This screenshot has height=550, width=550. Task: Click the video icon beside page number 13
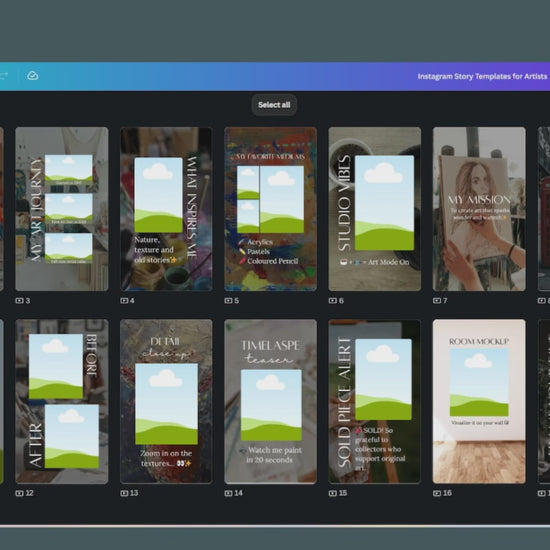124,493
